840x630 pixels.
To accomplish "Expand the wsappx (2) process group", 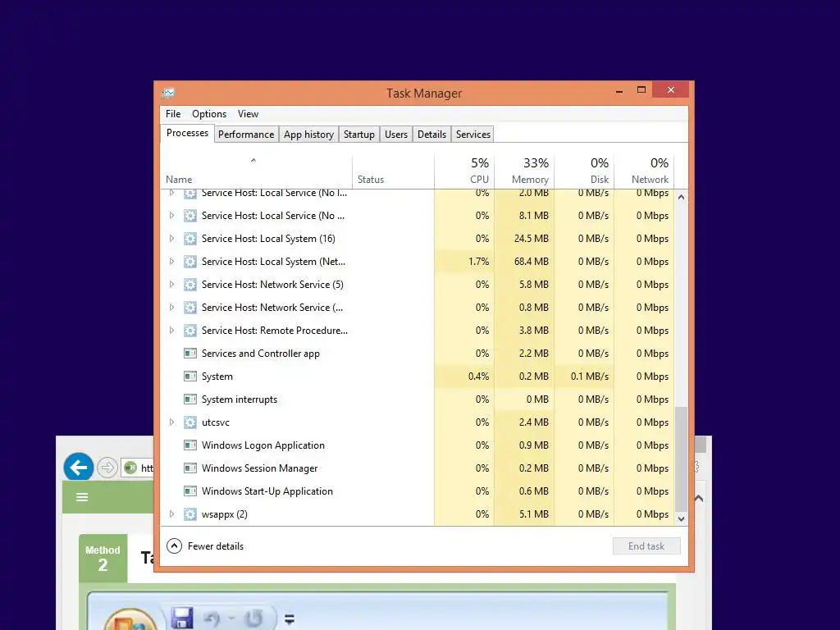I will pyautogui.click(x=171, y=514).
